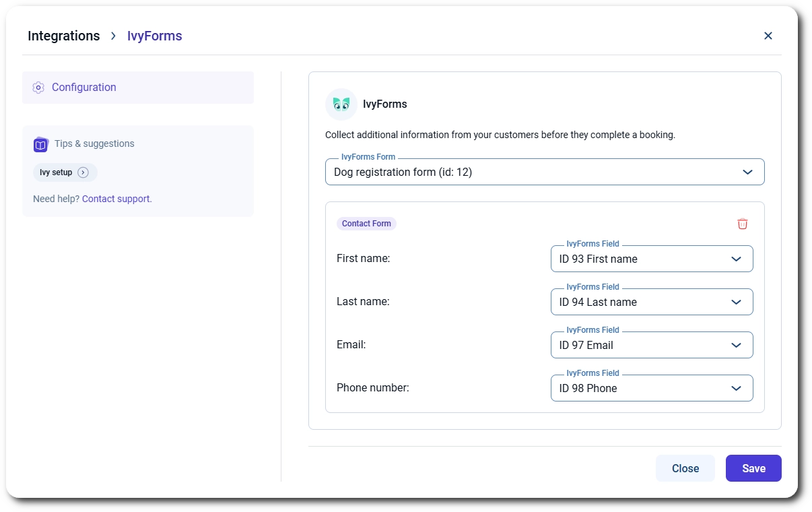Image resolution: width=812 pixels, height=512 pixels.
Task: Click the 'Phone number:' label
Action: (373, 387)
